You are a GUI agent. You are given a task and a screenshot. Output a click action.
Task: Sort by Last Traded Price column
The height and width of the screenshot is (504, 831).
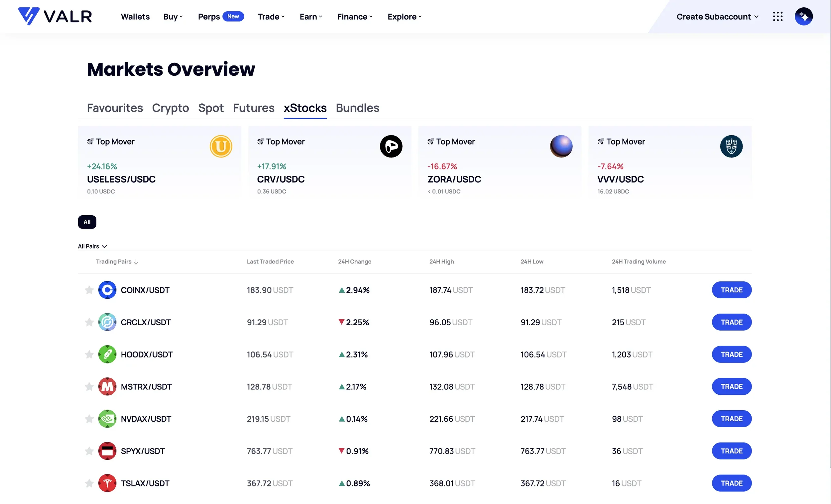[270, 261]
